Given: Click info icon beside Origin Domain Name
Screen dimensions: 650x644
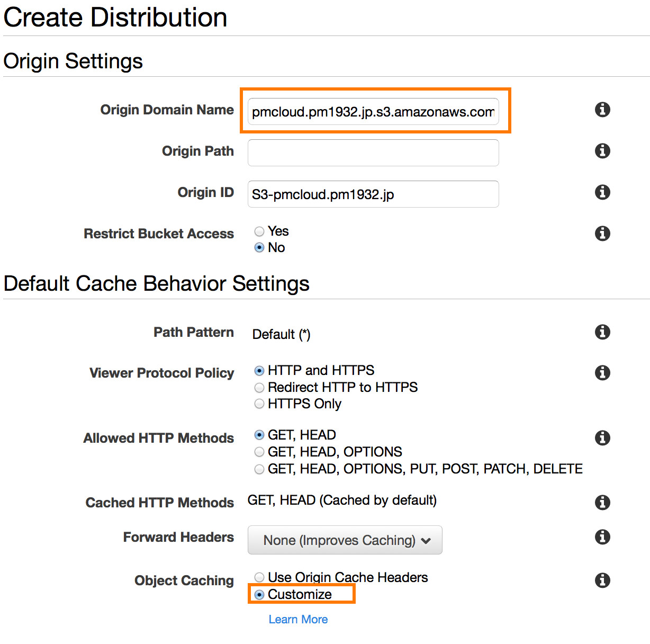Looking at the screenshot, I should tap(602, 110).
